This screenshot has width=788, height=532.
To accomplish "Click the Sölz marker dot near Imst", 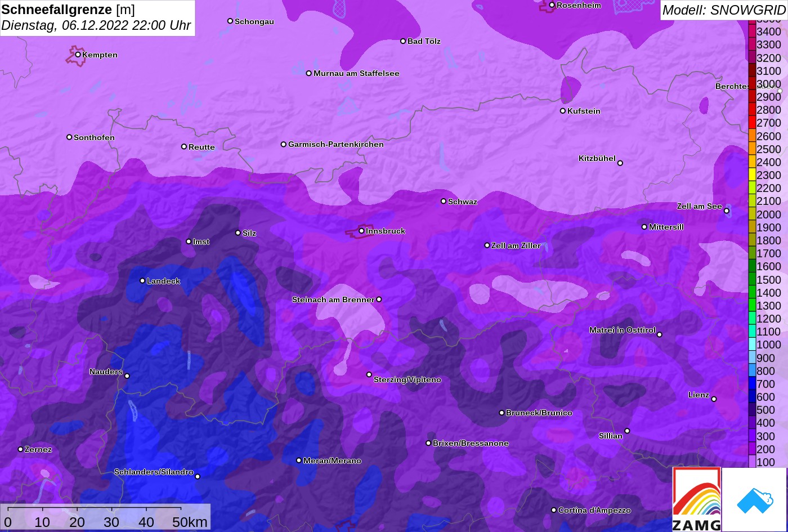I will pyautogui.click(x=238, y=233).
